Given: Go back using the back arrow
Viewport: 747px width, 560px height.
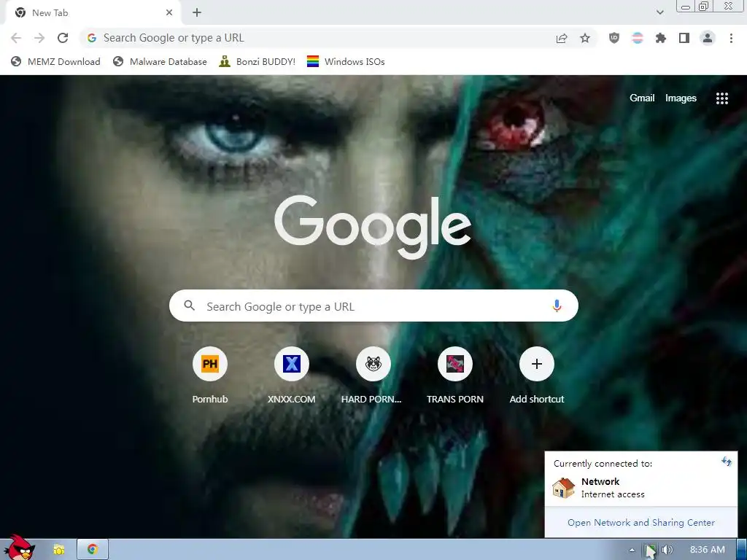Looking at the screenshot, I should click(16, 38).
